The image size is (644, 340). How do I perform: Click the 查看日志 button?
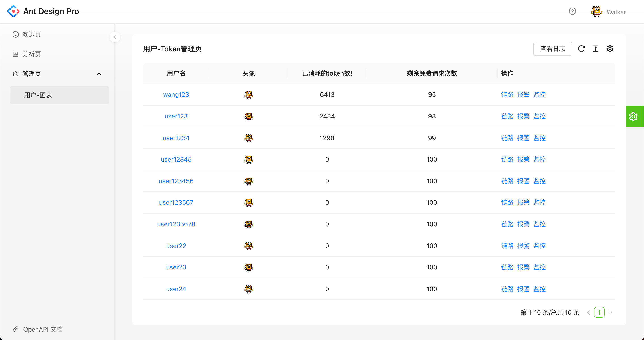[553, 49]
